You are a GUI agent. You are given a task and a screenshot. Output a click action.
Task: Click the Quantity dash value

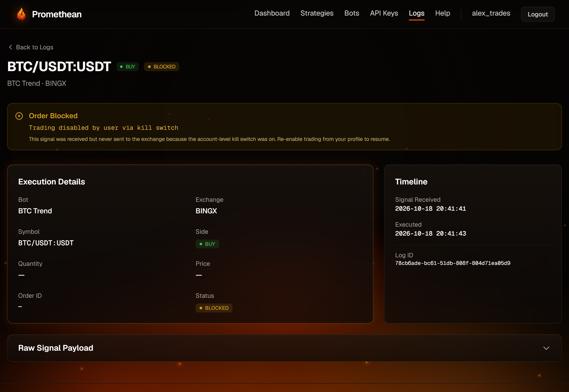(x=21, y=275)
